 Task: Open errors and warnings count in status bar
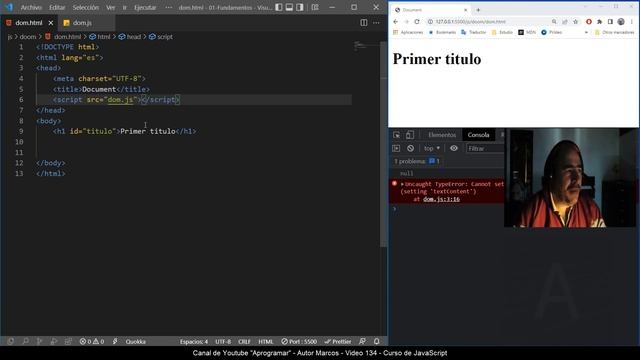(92, 341)
